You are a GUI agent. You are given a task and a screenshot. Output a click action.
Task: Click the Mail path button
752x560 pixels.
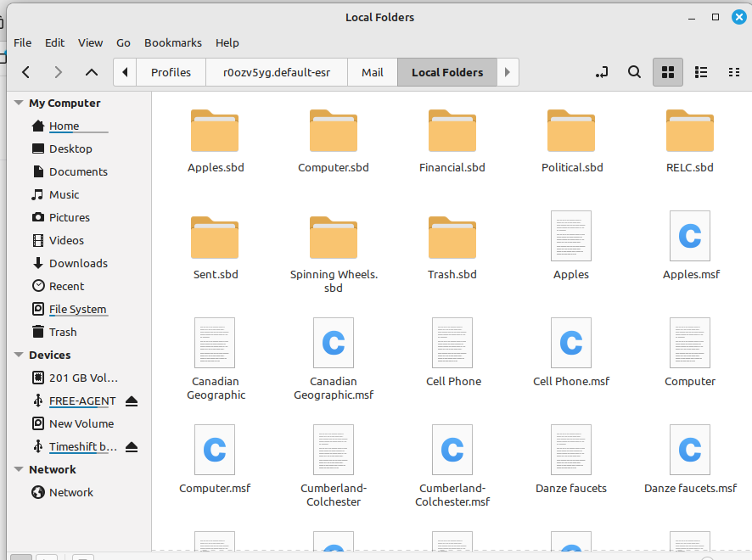pos(372,72)
